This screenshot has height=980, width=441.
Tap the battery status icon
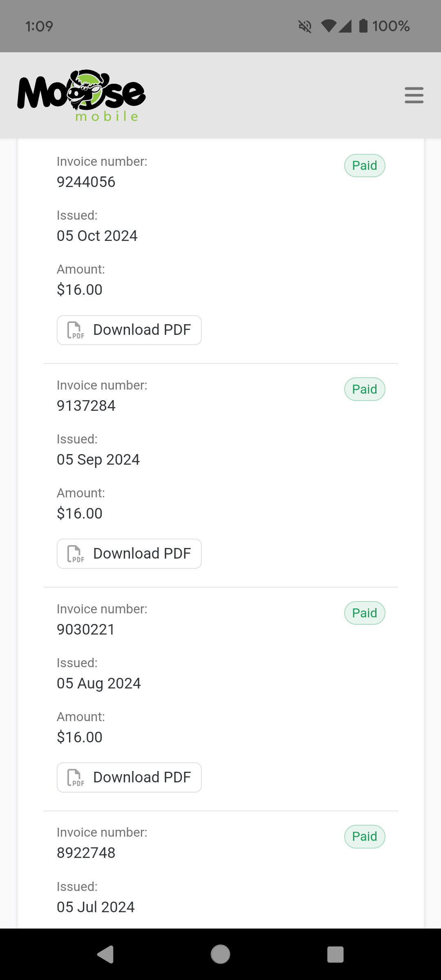(x=363, y=26)
